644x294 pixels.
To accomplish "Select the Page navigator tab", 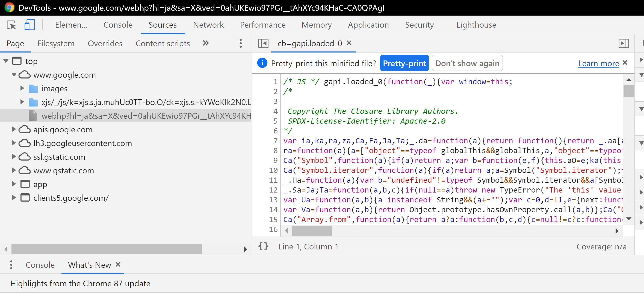I will point(15,43).
